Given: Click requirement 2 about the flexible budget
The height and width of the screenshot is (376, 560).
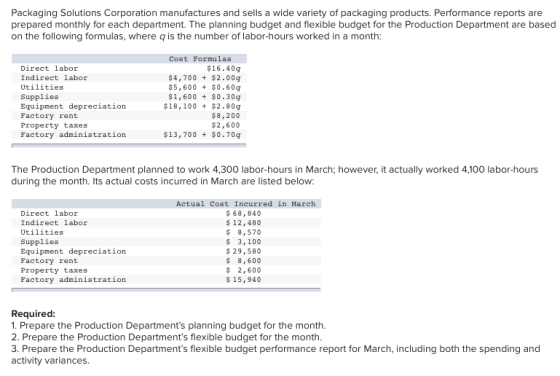Looking at the screenshot, I should (167, 337).
